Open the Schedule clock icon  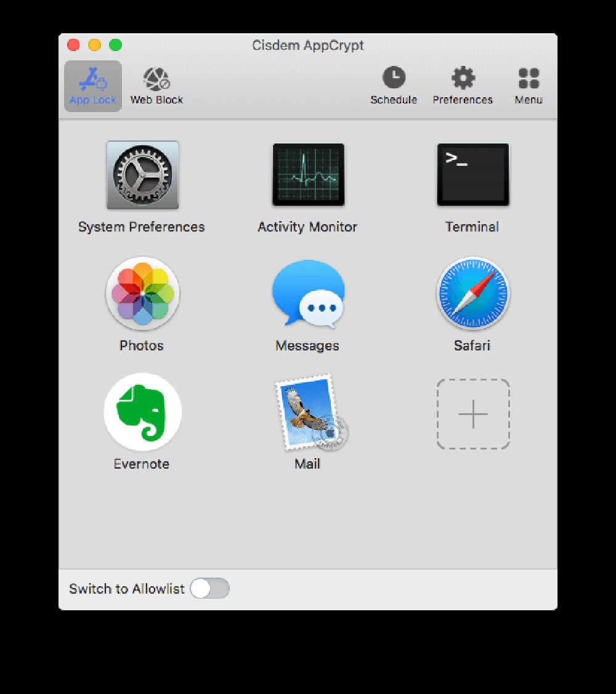tap(394, 78)
